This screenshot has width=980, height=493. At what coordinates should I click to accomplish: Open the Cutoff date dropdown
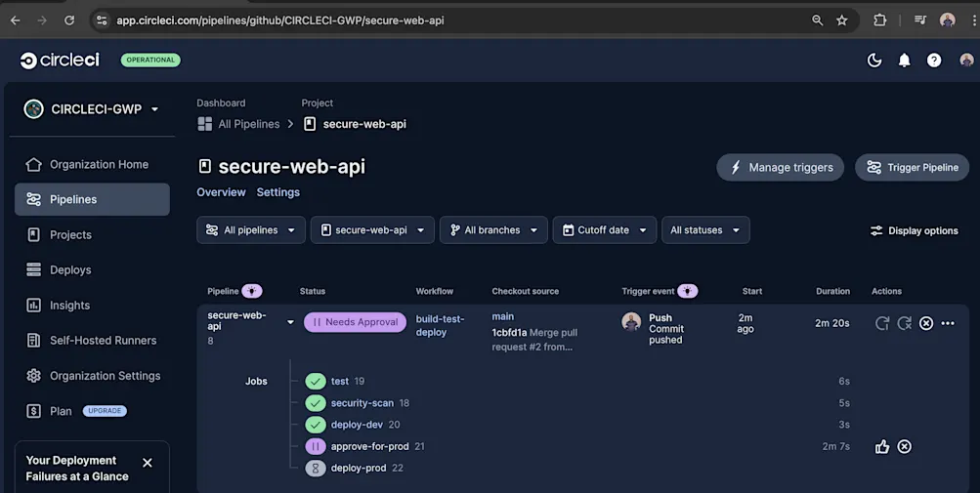pos(605,230)
